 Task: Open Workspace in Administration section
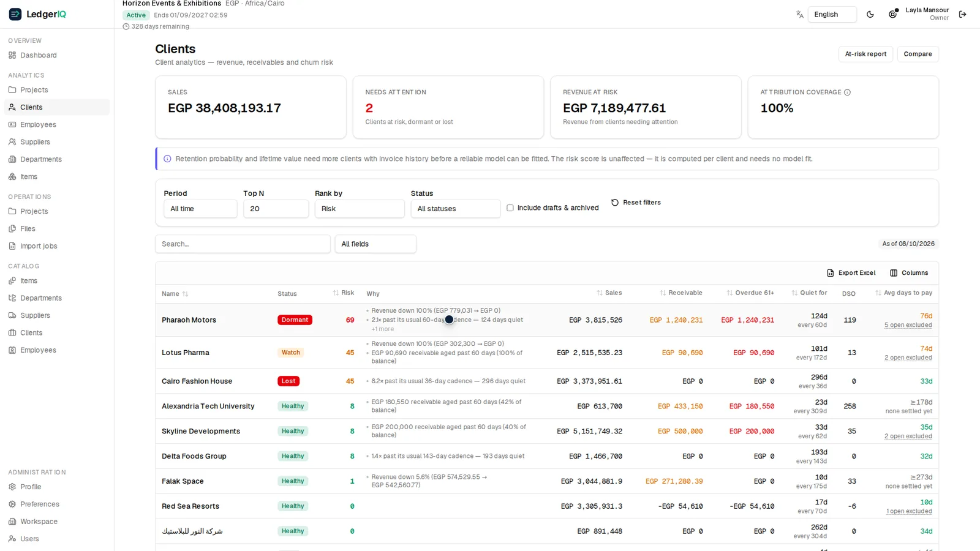coord(57,522)
